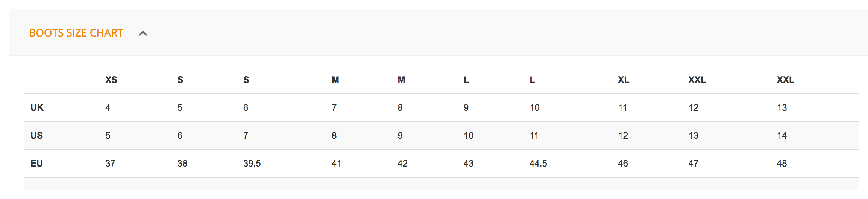Click the BOOTS SIZE CHART heading
The width and height of the screenshot is (868, 199).
coord(76,33)
